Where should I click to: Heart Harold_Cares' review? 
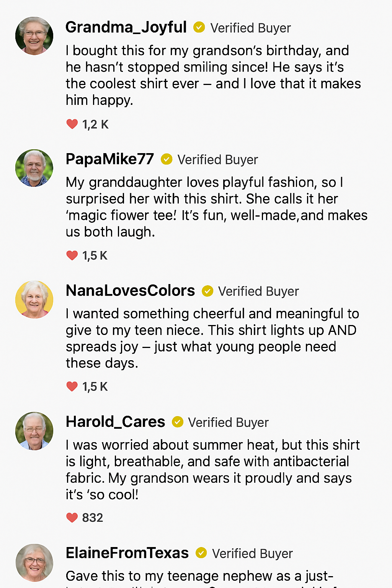(x=72, y=518)
